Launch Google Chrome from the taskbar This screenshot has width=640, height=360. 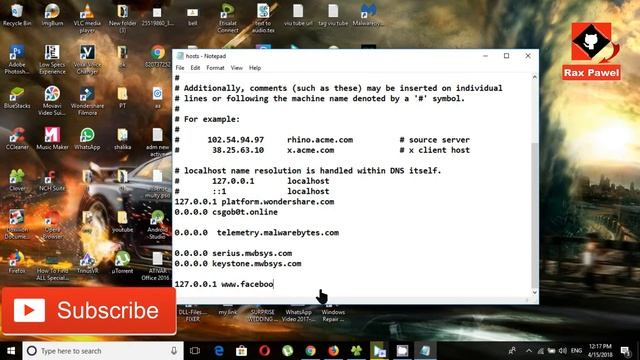click(x=311, y=351)
